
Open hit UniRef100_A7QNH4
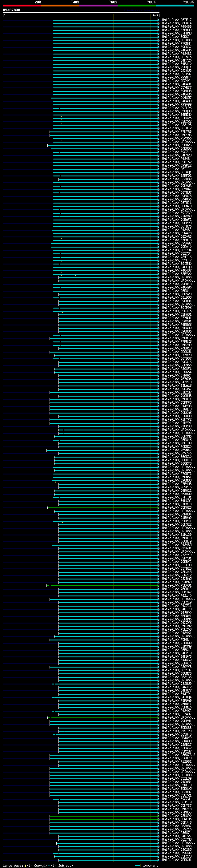(176, 43)
